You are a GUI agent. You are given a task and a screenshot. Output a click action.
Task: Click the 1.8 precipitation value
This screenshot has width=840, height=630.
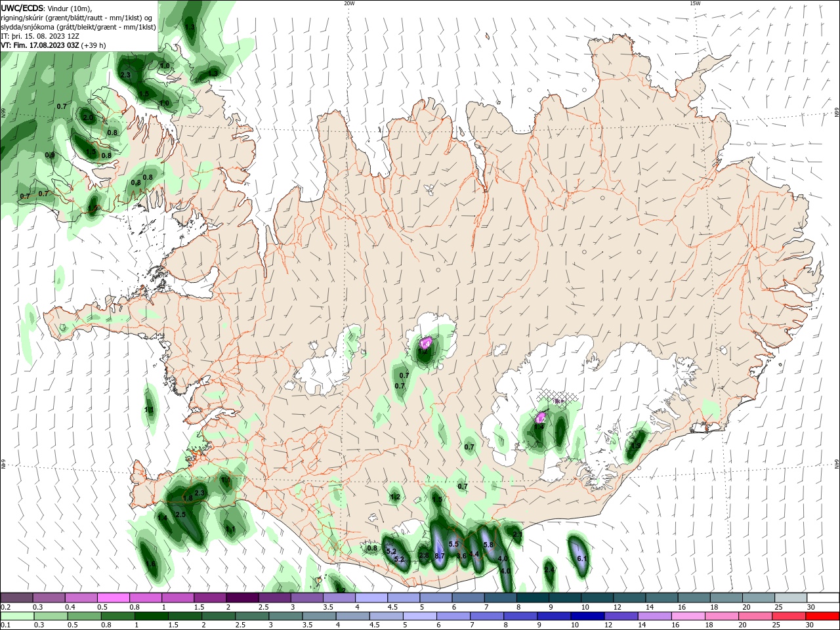(x=188, y=498)
